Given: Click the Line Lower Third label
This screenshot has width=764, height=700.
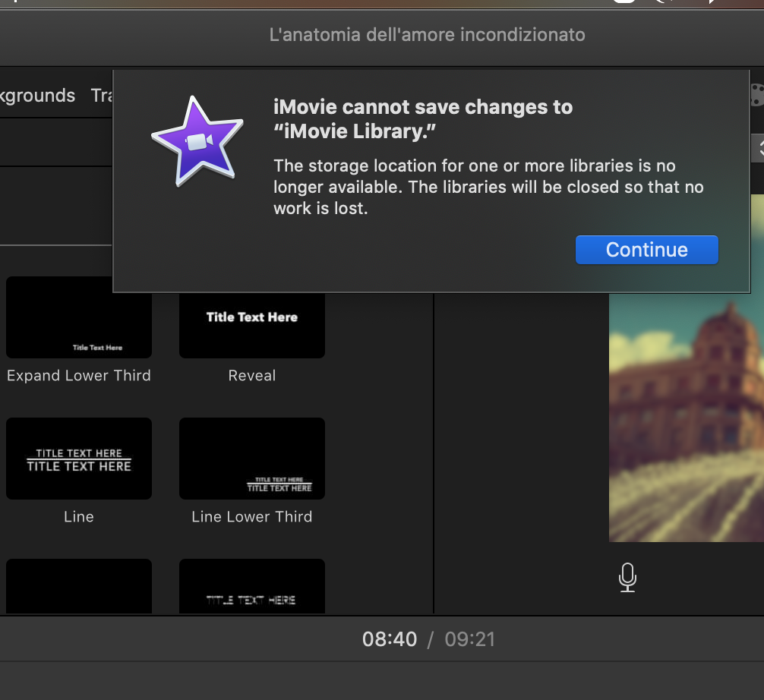Looking at the screenshot, I should coord(252,516).
